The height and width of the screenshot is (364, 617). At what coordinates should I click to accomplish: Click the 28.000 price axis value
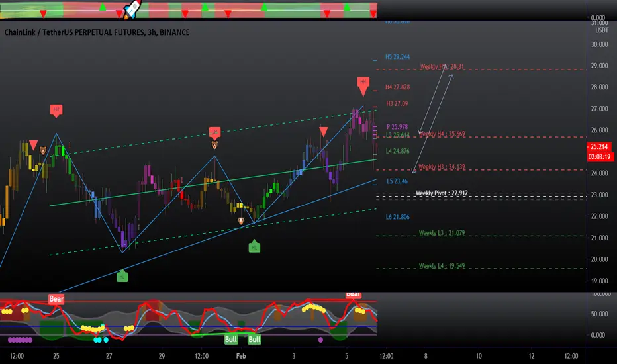(599, 87)
